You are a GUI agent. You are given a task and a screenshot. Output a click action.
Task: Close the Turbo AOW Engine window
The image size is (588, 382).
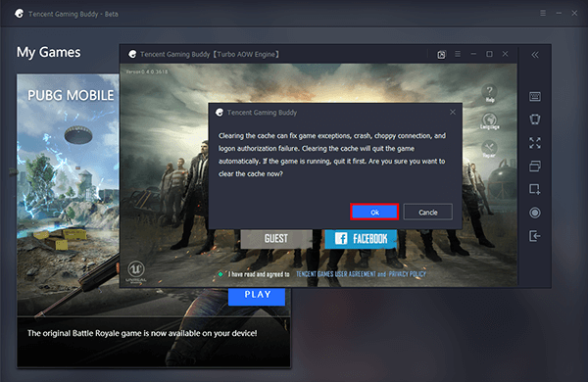505,54
